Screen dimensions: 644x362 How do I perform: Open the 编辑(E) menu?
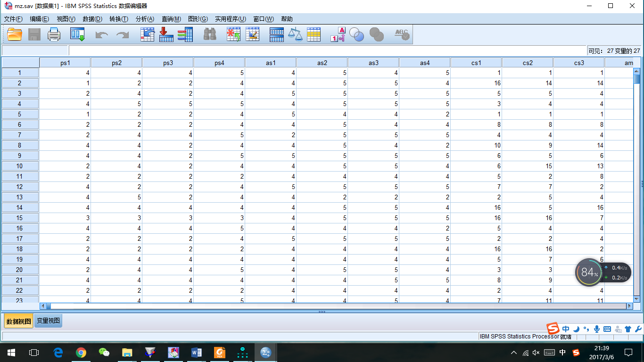point(39,19)
